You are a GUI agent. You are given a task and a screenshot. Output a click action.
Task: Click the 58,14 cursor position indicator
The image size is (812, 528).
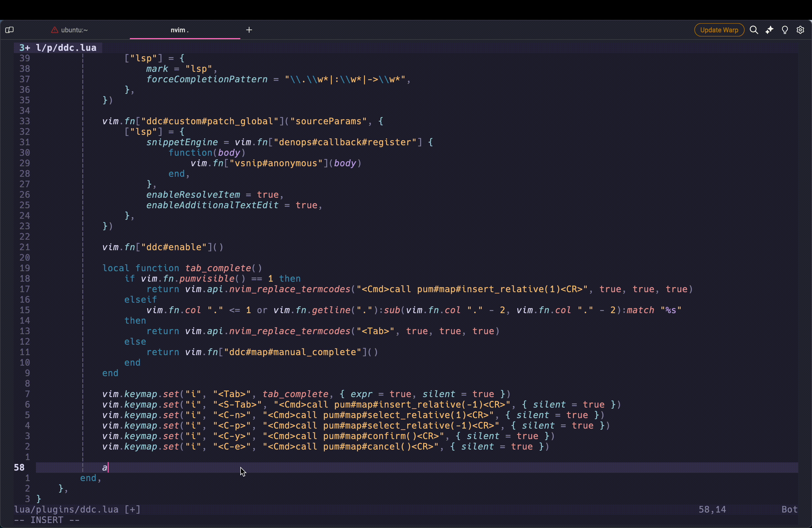click(x=712, y=509)
